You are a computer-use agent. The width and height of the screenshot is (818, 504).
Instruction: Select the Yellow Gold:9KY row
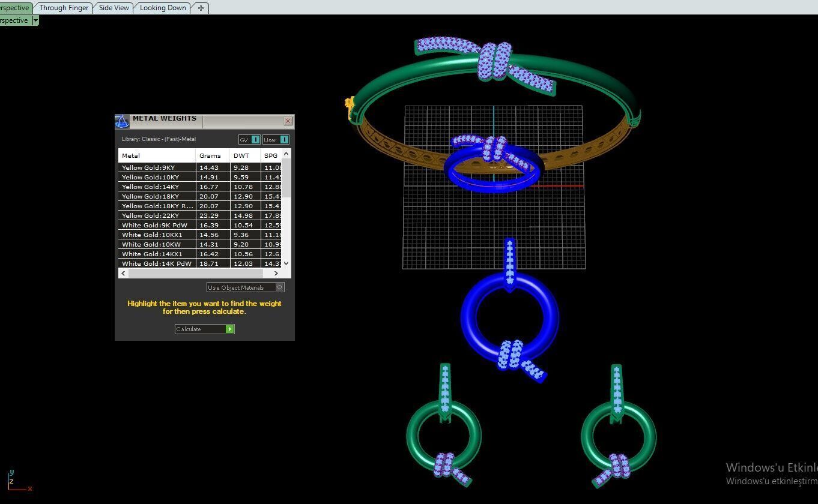point(200,167)
